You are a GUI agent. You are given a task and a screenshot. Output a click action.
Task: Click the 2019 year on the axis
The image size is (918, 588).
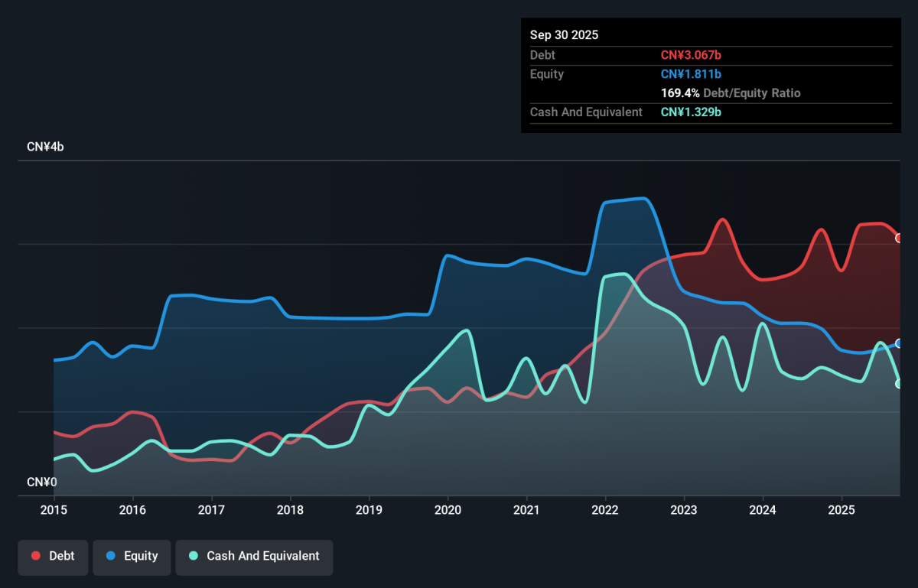(x=369, y=510)
